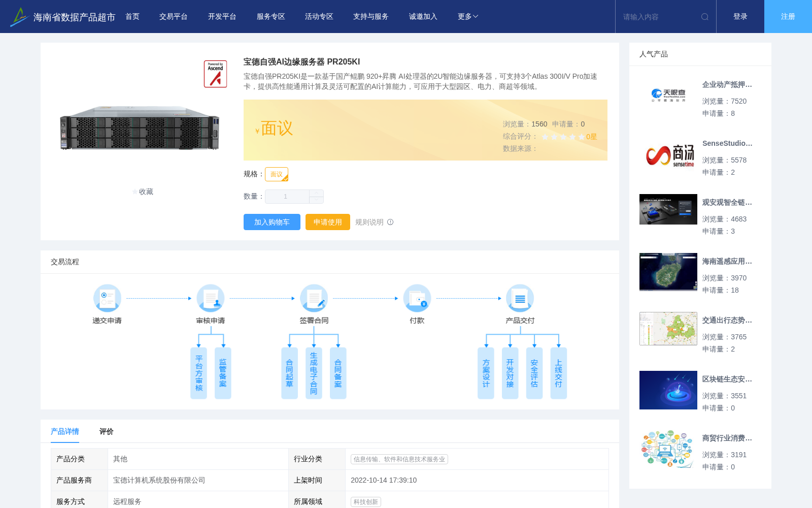
Task: Click the Ascend badge icon
Action: click(x=215, y=74)
